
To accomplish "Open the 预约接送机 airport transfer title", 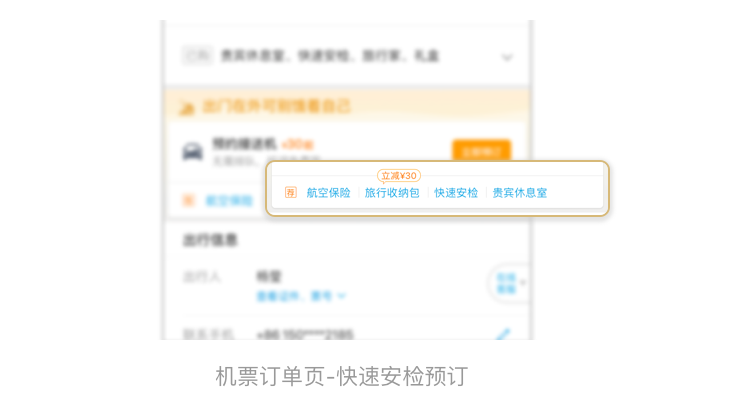I will [244, 143].
